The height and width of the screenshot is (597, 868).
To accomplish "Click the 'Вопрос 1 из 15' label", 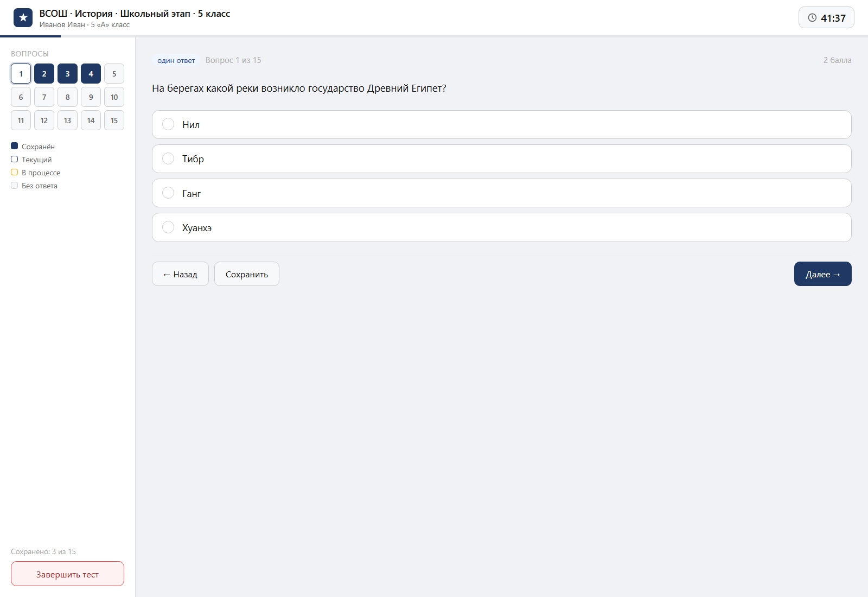I will pos(233,60).
